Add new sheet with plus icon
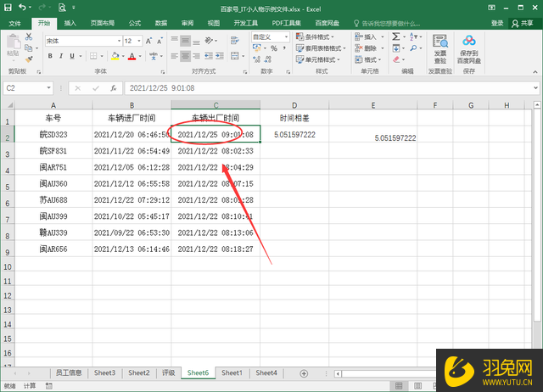This screenshot has height=392, width=543. click(x=304, y=373)
